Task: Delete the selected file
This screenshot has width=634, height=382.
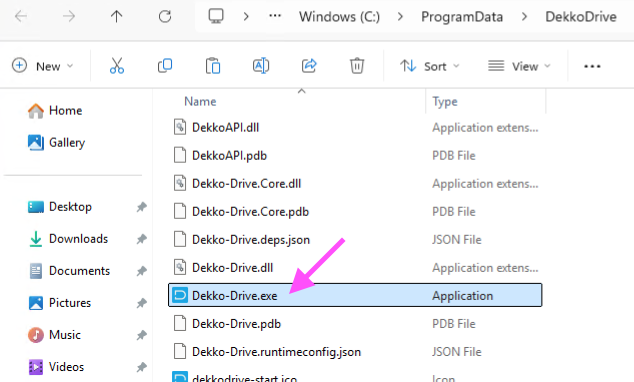Action: pos(357,65)
